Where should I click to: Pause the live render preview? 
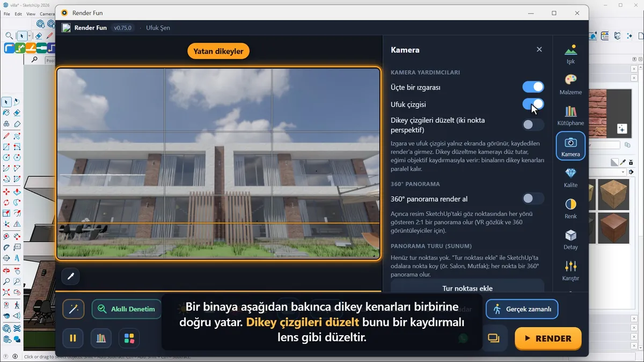click(73, 338)
